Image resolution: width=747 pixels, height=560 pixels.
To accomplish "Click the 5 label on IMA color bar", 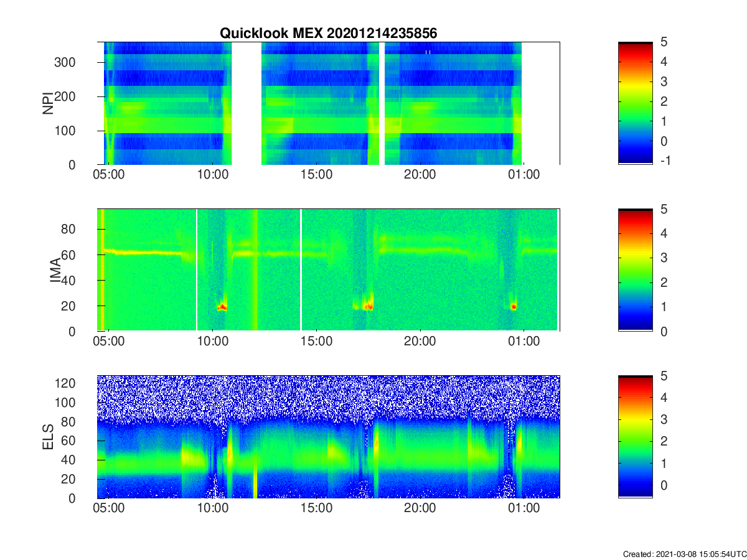I will 664,209.
